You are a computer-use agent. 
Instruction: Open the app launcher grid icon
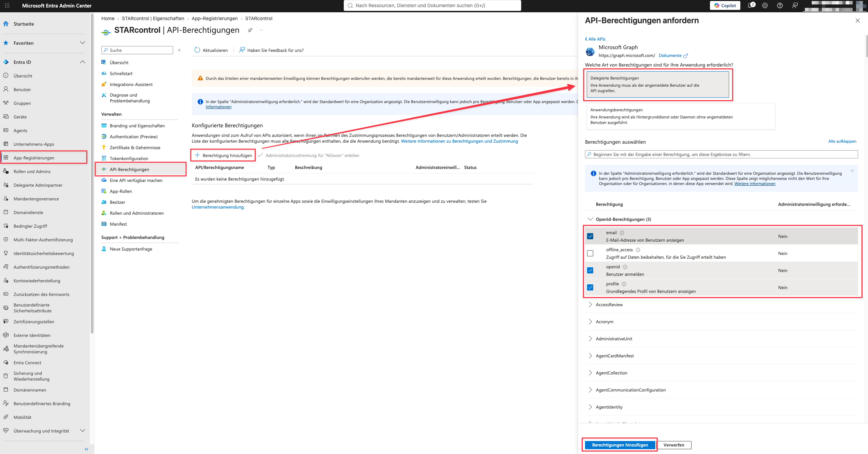click(7, 5)
